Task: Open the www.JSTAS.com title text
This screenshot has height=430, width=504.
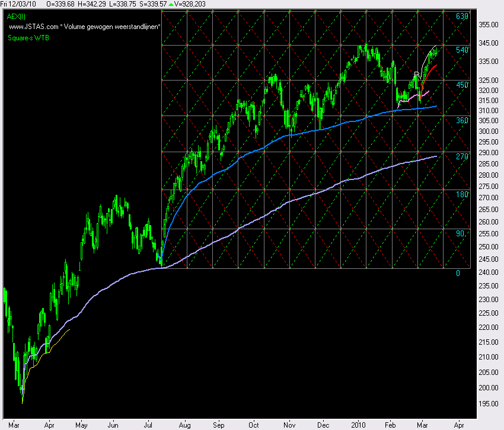Action: (x=84, y=27)
